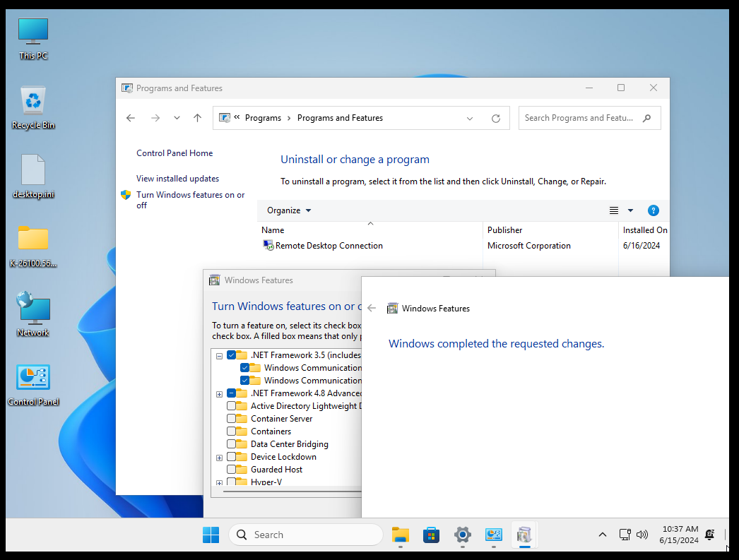The image size is (739, 560).
Task: Toggle .NET Framework 4.8 Advanced checkbox
Action: click(x=232, y=393)
